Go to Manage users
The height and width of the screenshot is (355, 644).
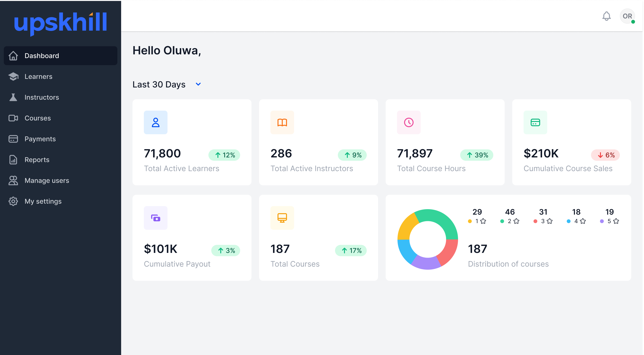coord(47,180)
